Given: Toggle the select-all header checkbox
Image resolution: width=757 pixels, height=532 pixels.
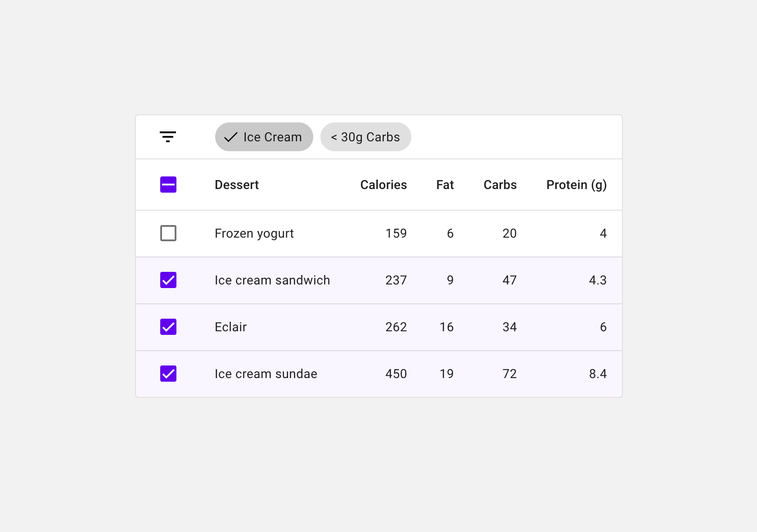Looking at the screenshot, I should tap(168, 185).
